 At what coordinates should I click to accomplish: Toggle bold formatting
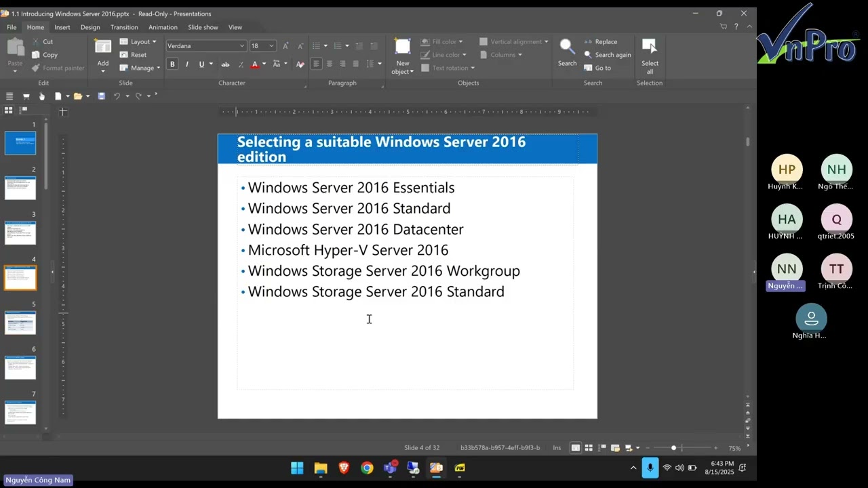coord(172,64)
